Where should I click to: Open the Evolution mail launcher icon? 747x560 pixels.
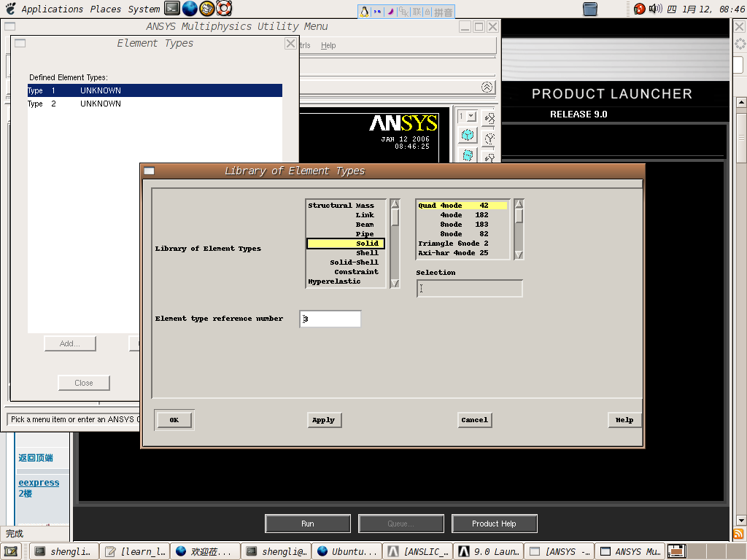[206, 8]
